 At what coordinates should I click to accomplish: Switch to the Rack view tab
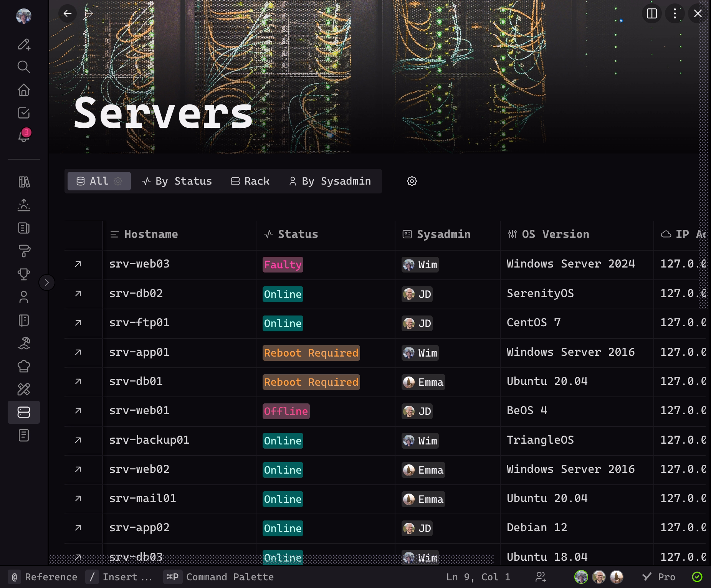pos(250,181)
